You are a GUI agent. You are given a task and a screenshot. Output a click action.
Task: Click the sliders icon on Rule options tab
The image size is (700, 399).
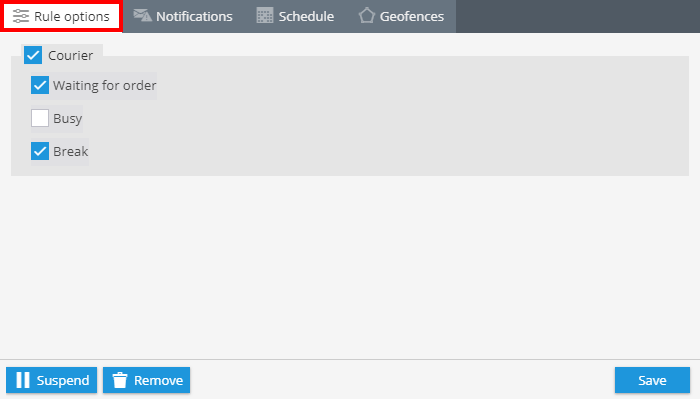point(21,16)
